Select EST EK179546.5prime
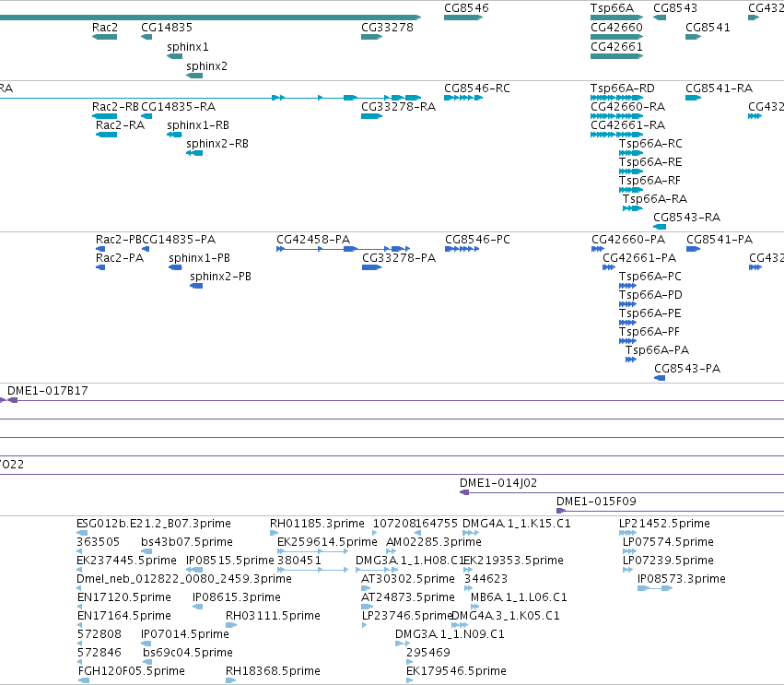 tap(409, 681)
